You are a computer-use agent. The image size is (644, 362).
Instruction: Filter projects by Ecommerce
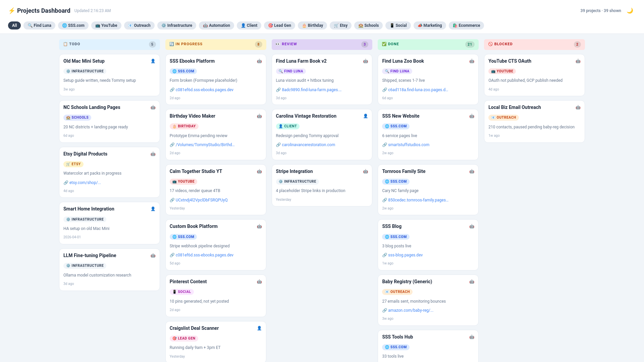pos(466,25)
